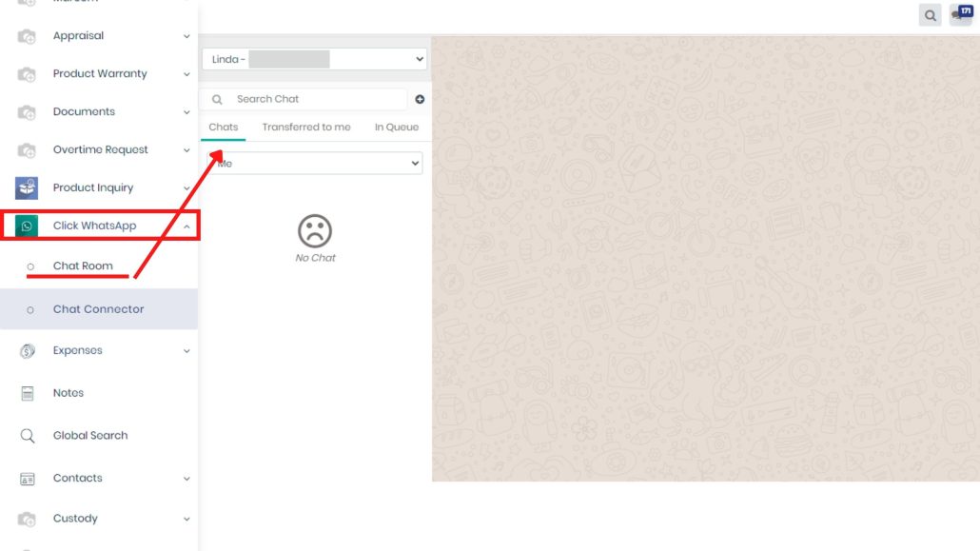Image resolution: width=980 pixels, height=551 pixels.
Task: Click the magnifier icon in Search Chat
Action: 217,99
